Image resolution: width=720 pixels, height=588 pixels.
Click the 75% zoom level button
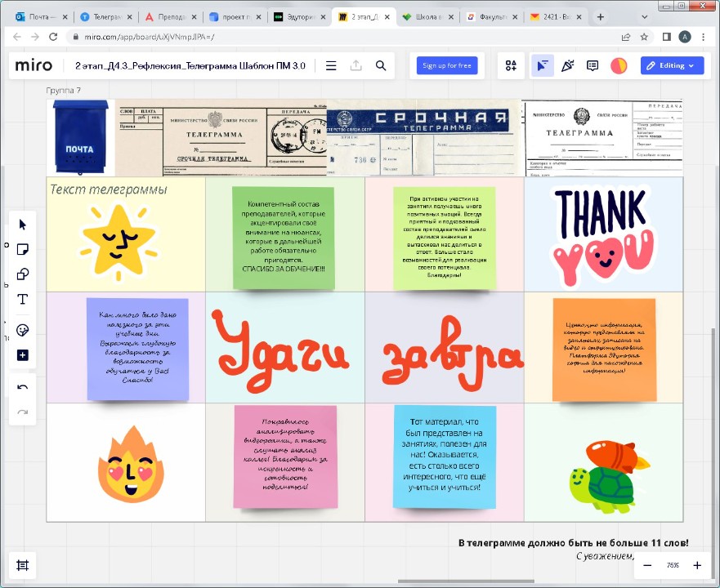672,565
